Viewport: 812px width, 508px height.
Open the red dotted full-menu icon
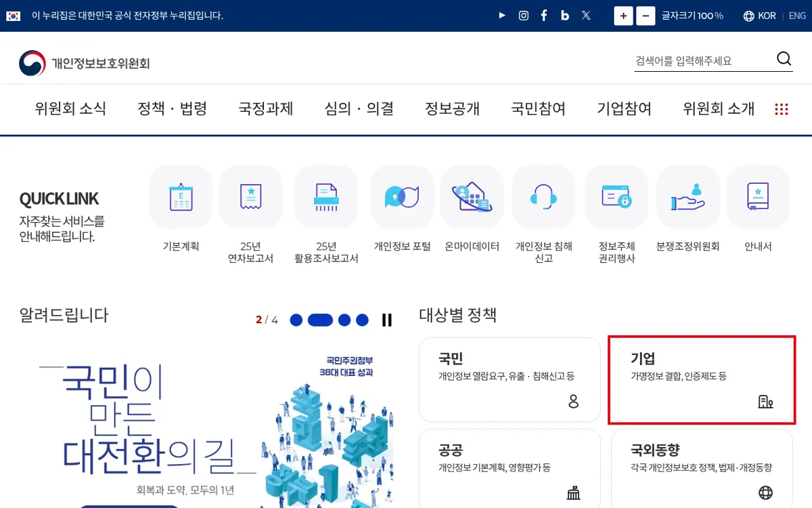coord(782,109)
